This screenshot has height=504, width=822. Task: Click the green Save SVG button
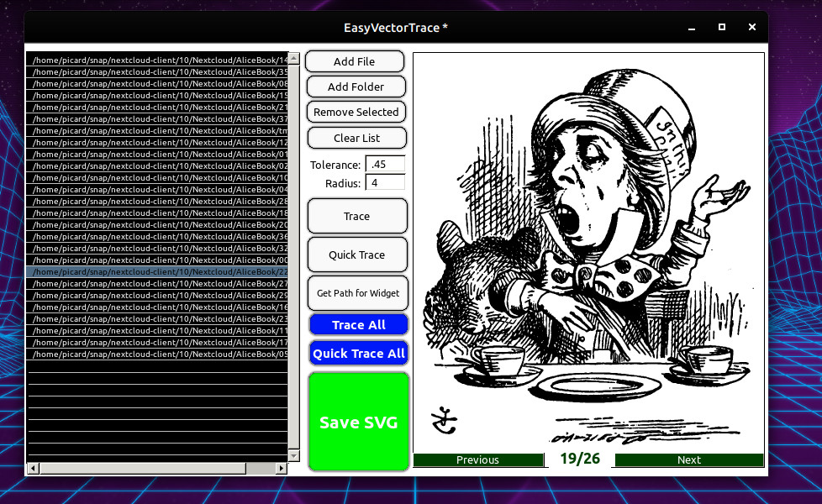pyautogui.click(x=358, y=423)
